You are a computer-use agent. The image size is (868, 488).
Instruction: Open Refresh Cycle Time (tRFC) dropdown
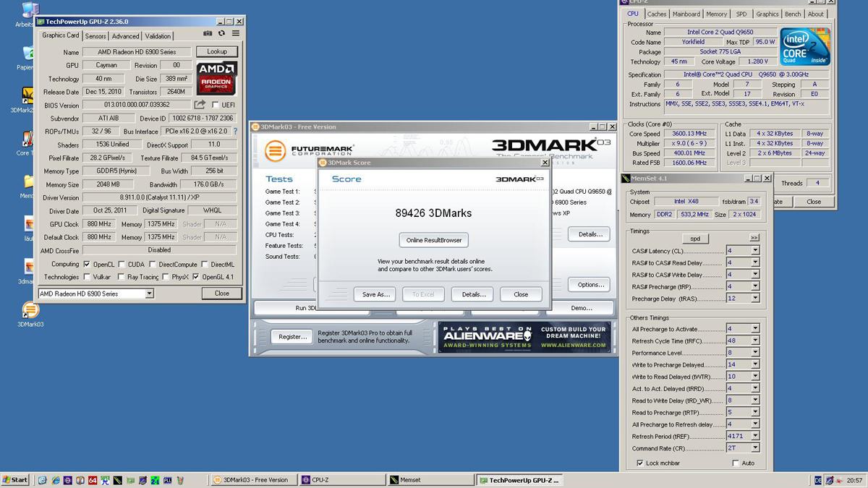click(755, 341)
